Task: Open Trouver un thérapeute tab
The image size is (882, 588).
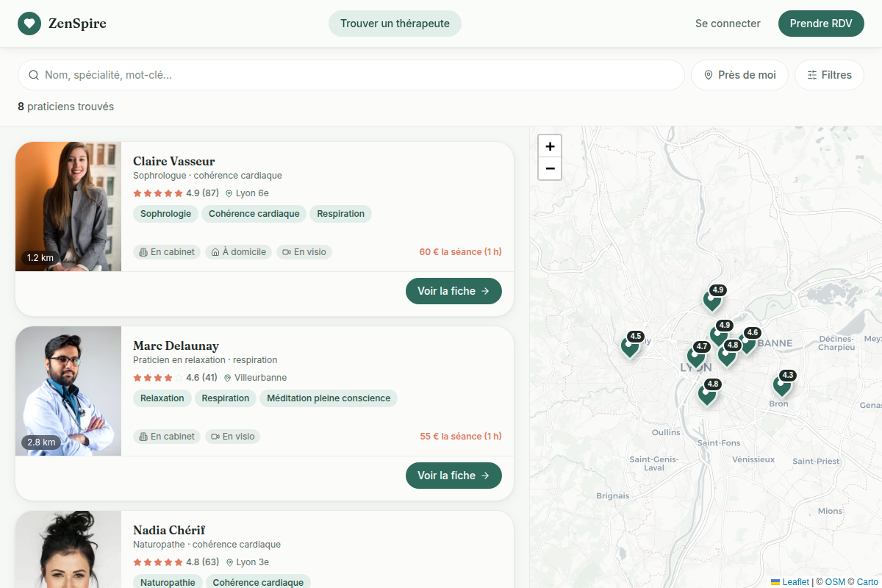Action: [x=395, y=24]
